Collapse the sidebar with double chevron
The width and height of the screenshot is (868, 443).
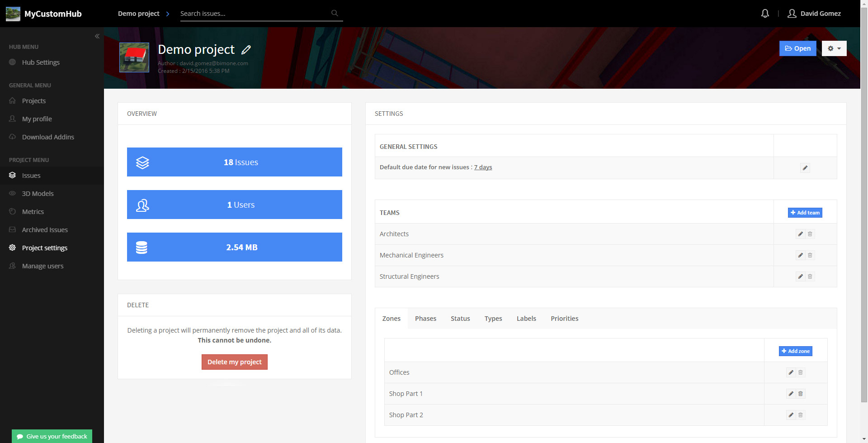pos(97,36)
